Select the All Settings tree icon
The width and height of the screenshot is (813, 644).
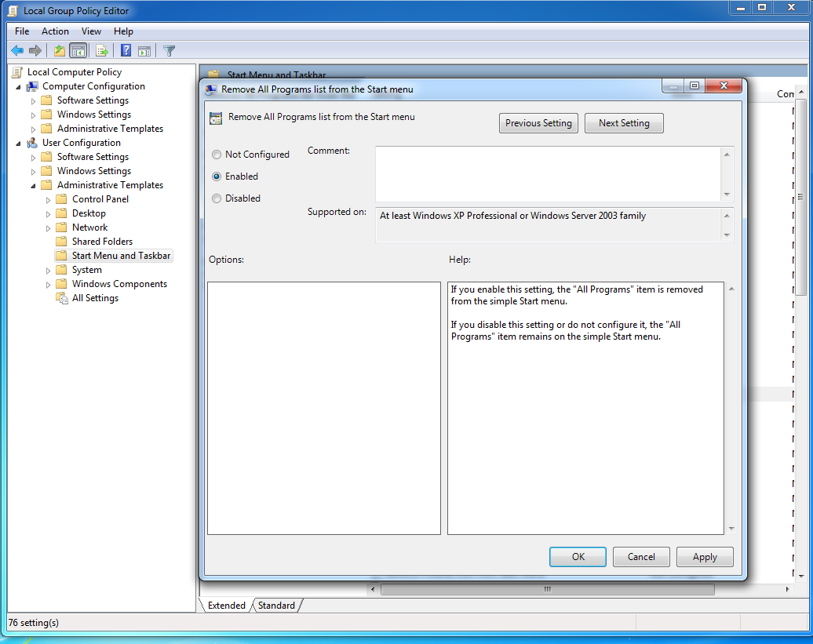click(x=62, y=298)
